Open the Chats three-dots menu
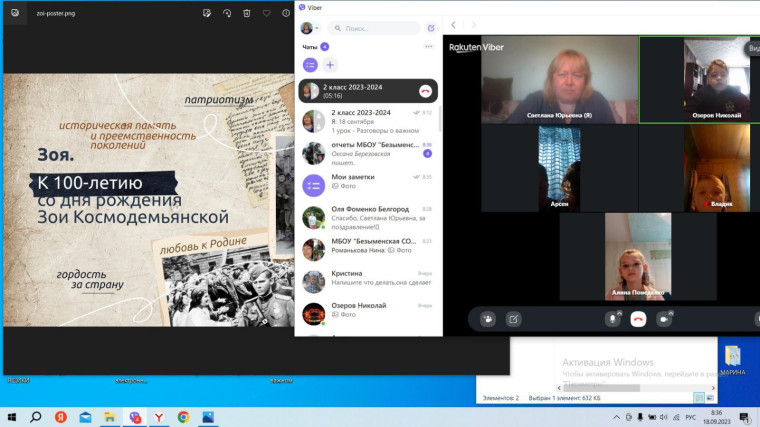The image size is (760, 427). pyautogui.click(x=428, y=47)
